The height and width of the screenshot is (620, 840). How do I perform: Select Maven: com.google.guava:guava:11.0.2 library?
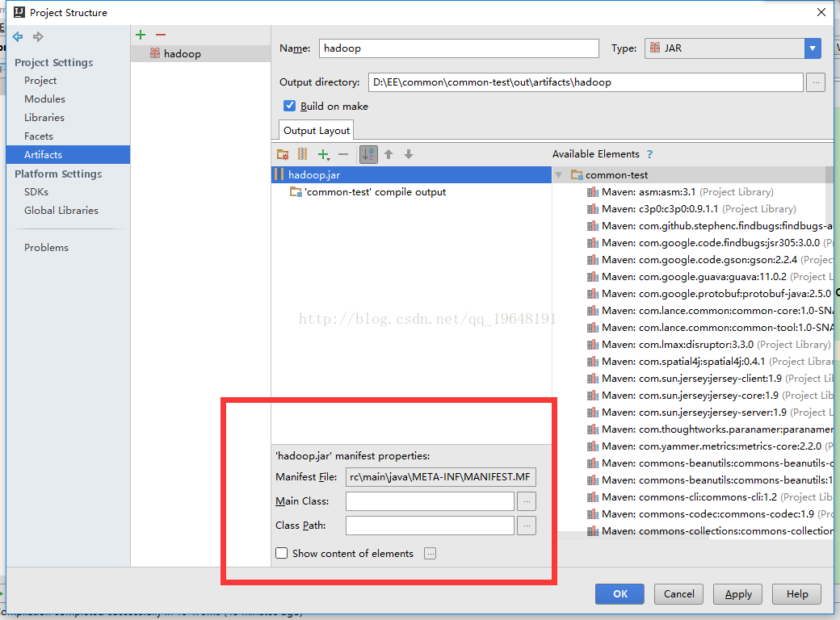(709, 277)
